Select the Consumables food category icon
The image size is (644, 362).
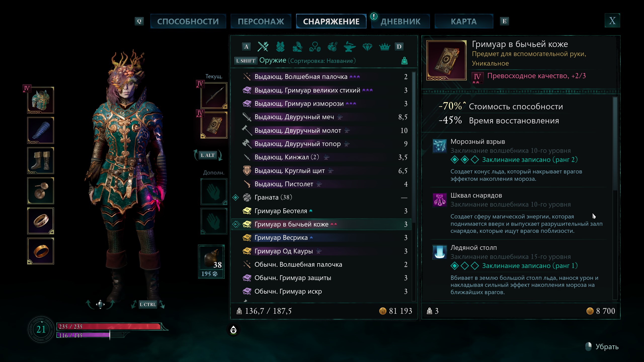(332, 47)
